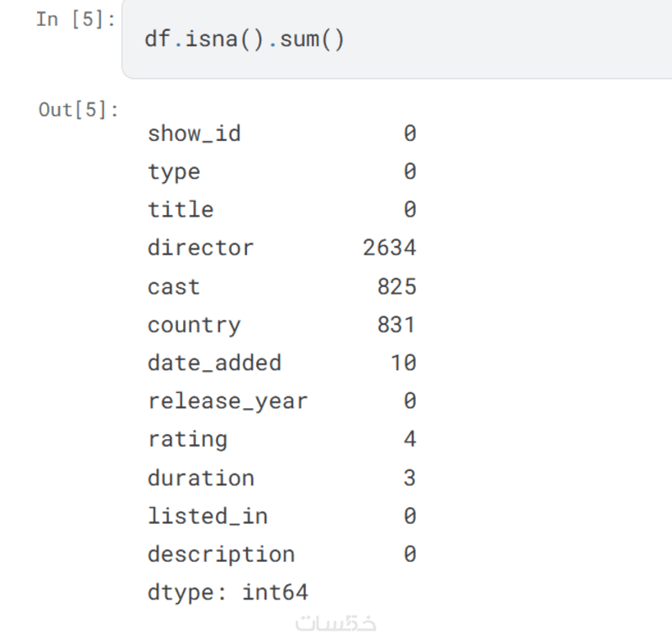The width and height of the screenshot is (672, 644).
Task: Click the code cell containing df.isna().sum()
Action: coord(396,39)
